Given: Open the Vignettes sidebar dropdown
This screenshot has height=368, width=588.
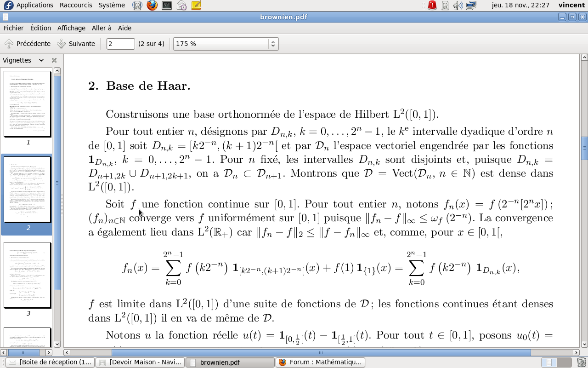Looking at the screenshot, I should [41, 60].
